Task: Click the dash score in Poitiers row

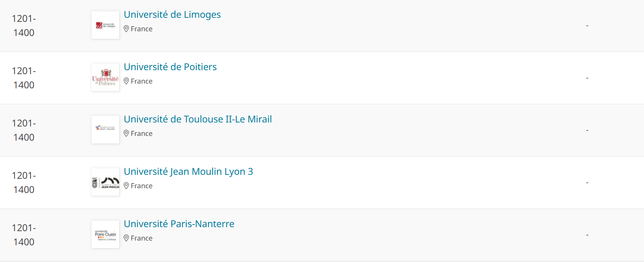Action: pyautogui.click(x=587, y=78)
